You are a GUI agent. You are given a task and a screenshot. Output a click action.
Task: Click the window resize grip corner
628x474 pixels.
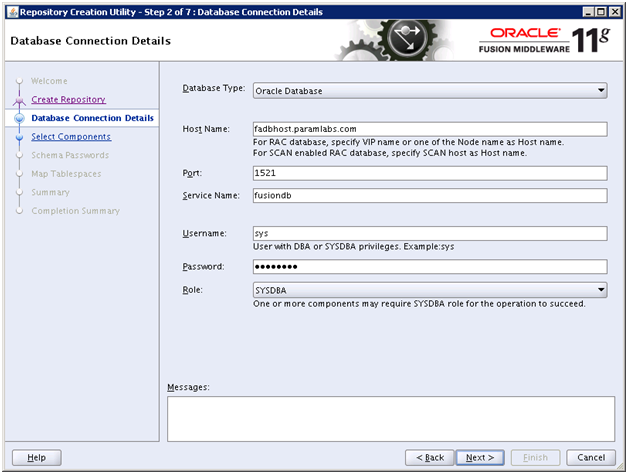pyautogui.click(x=619, y=466)
